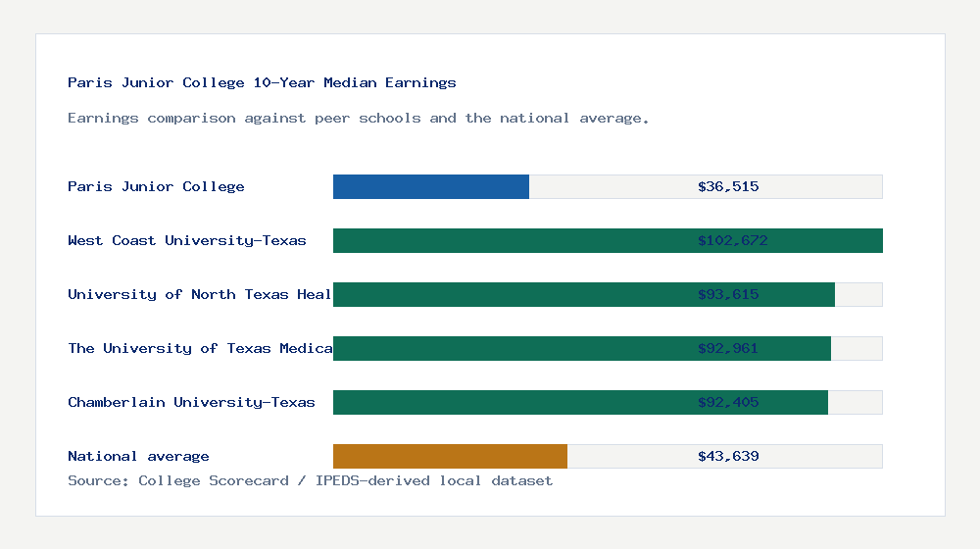This screenshot has height=549, width=980.
Task: Select the subtitle about earnings comparison
Action: click(x=358, y=119)
